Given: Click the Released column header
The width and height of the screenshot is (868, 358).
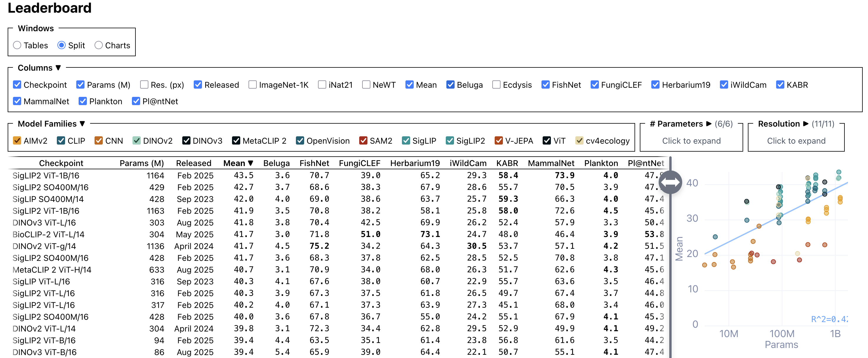Looking at the screenshot, I should coord(193,163).
